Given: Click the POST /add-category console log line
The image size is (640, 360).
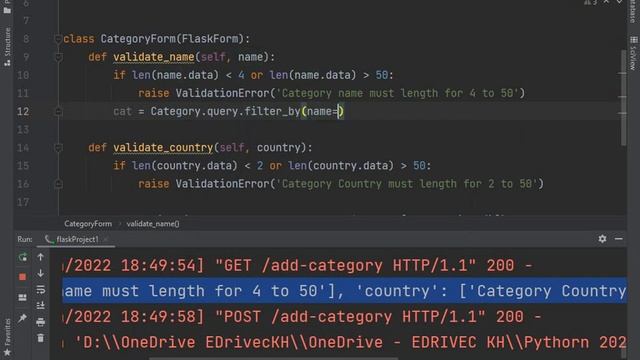Looking at the screenshot, I should pyautogui.click(x=302, y=317).
